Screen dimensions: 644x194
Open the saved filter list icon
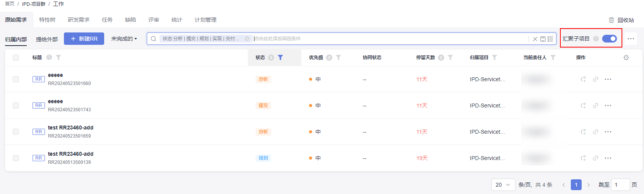coord(550,39)
